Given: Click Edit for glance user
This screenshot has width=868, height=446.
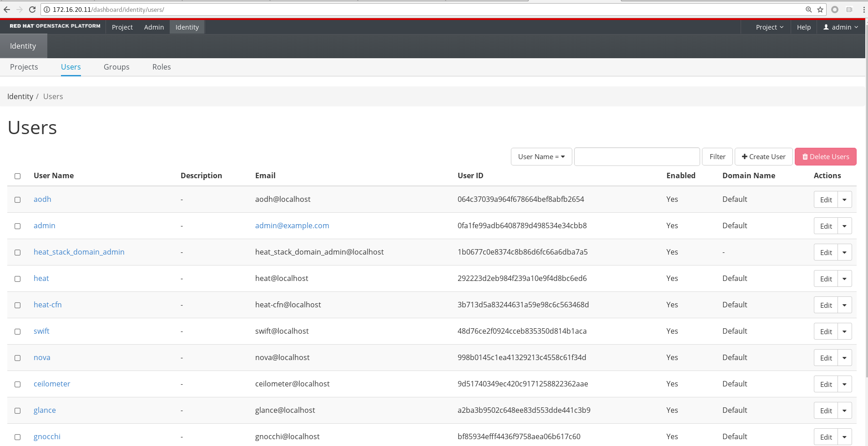Looking at the screenshot, I should (x=826, y=411).
